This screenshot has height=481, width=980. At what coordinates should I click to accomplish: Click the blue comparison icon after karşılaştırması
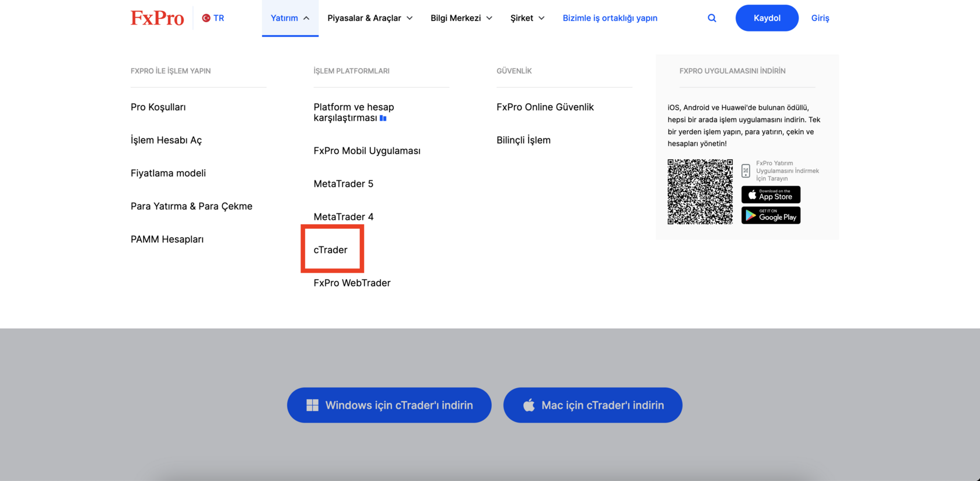pos(383,118)
